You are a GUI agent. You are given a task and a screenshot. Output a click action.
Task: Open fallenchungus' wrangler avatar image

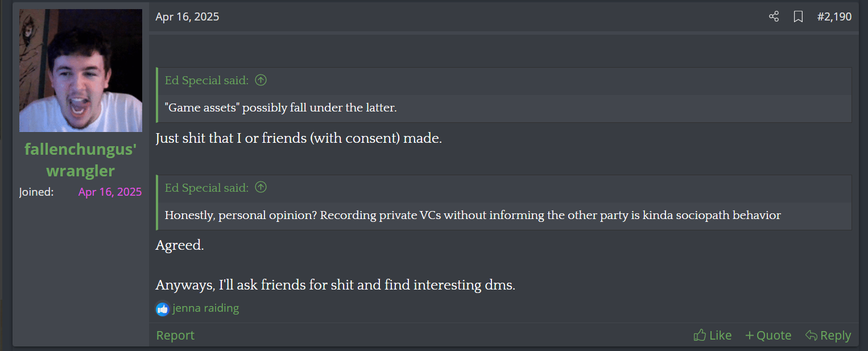(x=81, y=71)
